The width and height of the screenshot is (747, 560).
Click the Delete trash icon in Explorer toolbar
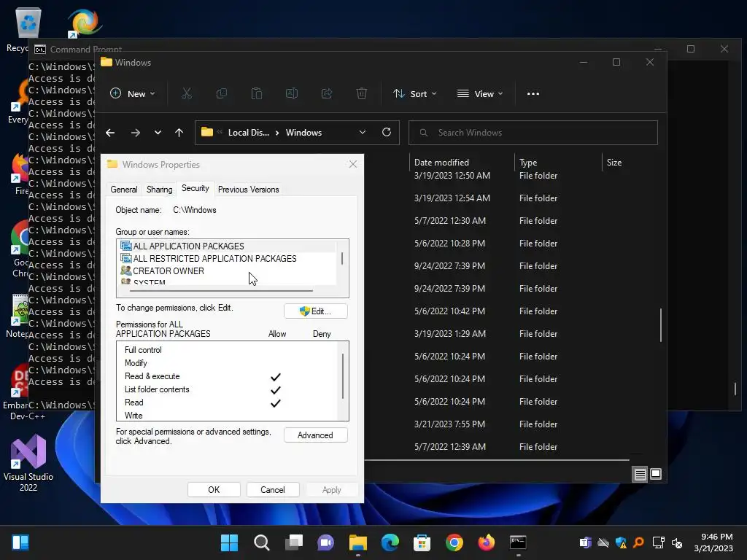pyautogui.click(x=362, y=94)
